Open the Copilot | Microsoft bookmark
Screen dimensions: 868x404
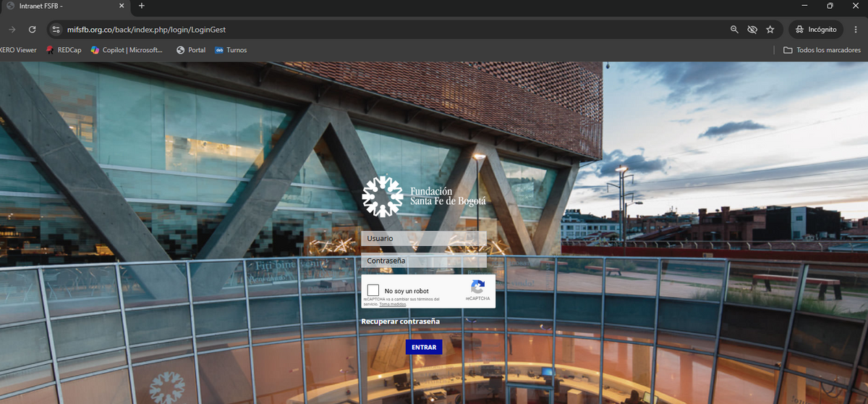click(127, 50)
